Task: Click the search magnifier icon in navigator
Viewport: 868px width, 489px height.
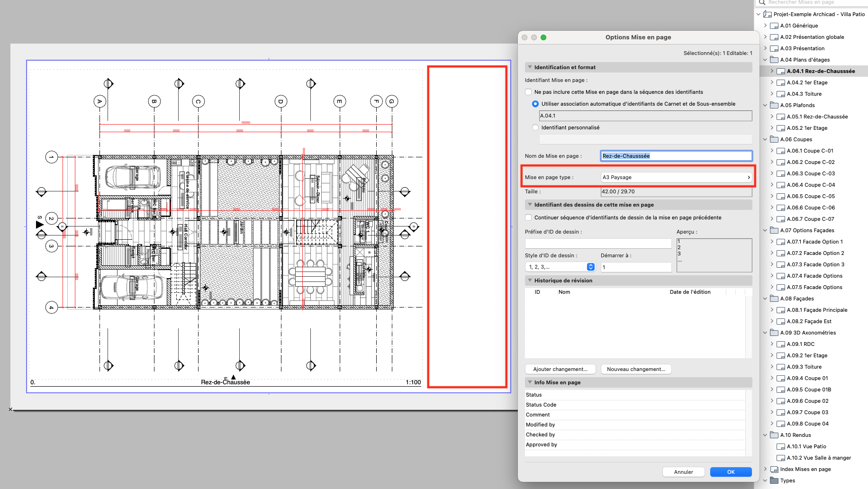Action: 762,2
